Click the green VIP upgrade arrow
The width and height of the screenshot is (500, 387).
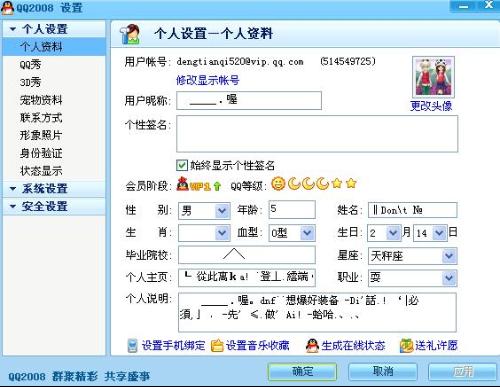click(x=217, y=186)
